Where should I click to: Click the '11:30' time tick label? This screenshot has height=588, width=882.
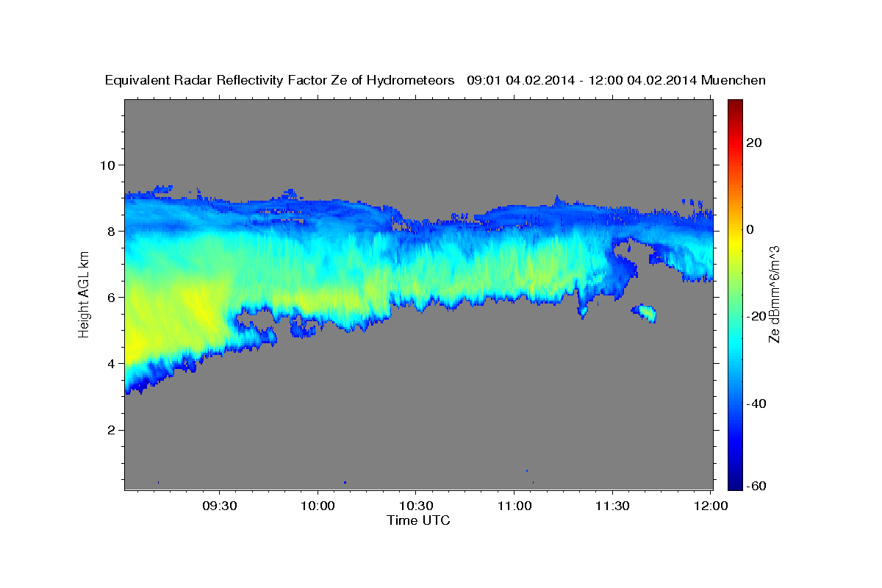pyautogui.click(x=612, y=506)
